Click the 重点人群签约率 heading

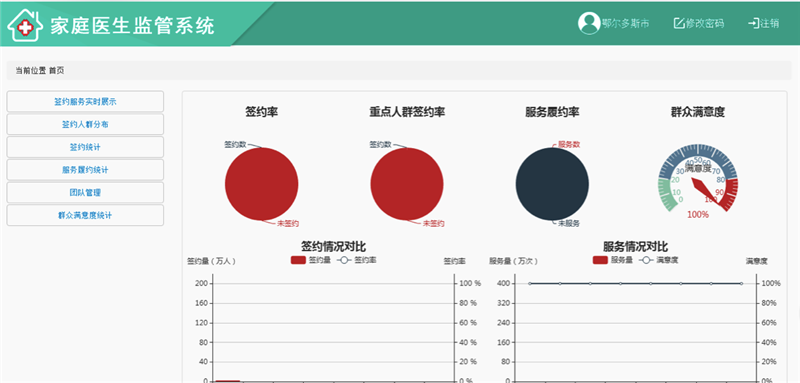[x=407, y=112]
